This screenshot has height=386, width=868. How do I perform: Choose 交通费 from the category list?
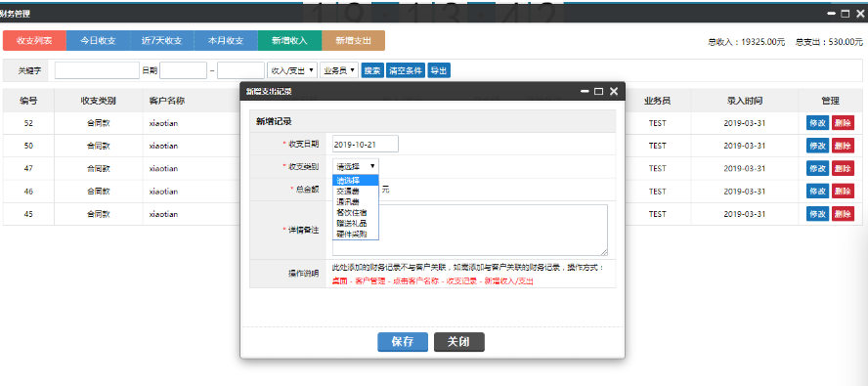click(x=356, y=191)
